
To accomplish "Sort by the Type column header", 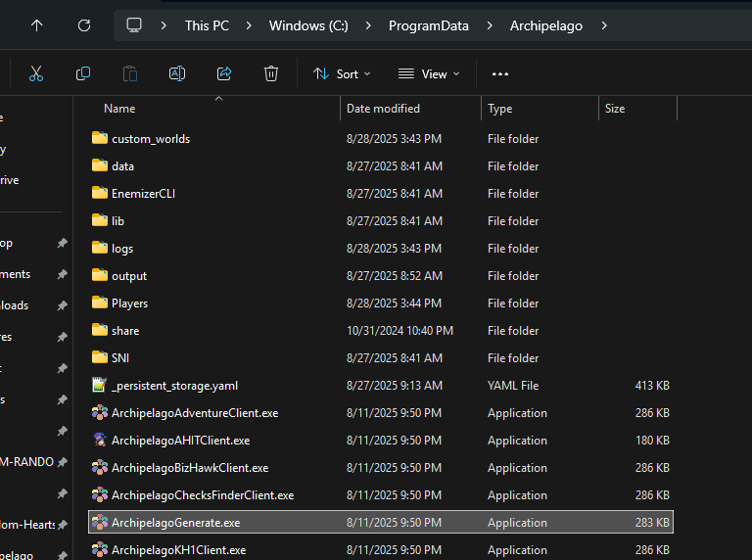I will [499, 109].
